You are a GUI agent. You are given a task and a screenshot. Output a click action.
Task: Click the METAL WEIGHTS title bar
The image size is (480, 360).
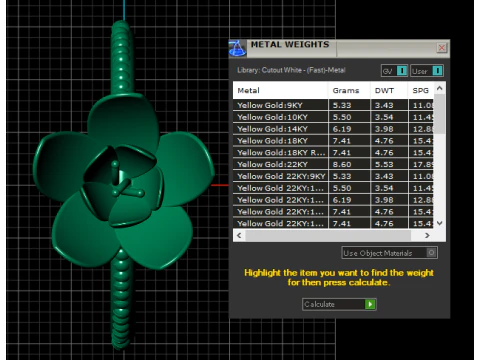pos(340,48)
